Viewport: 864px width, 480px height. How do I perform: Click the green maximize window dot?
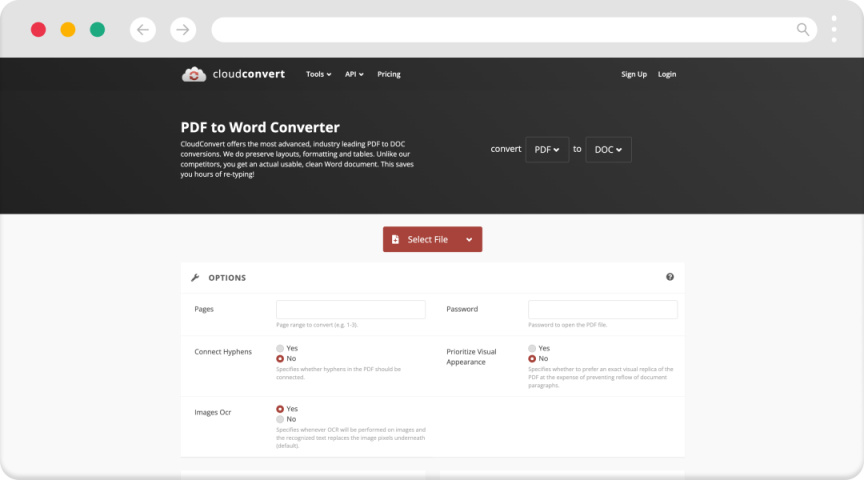click(98, 30)
